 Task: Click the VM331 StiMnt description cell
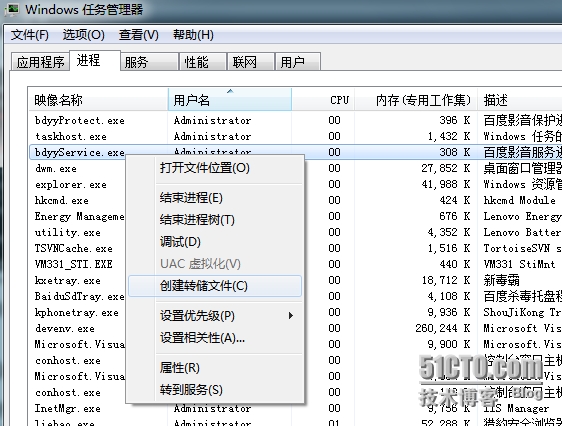[x=519, y=264]
